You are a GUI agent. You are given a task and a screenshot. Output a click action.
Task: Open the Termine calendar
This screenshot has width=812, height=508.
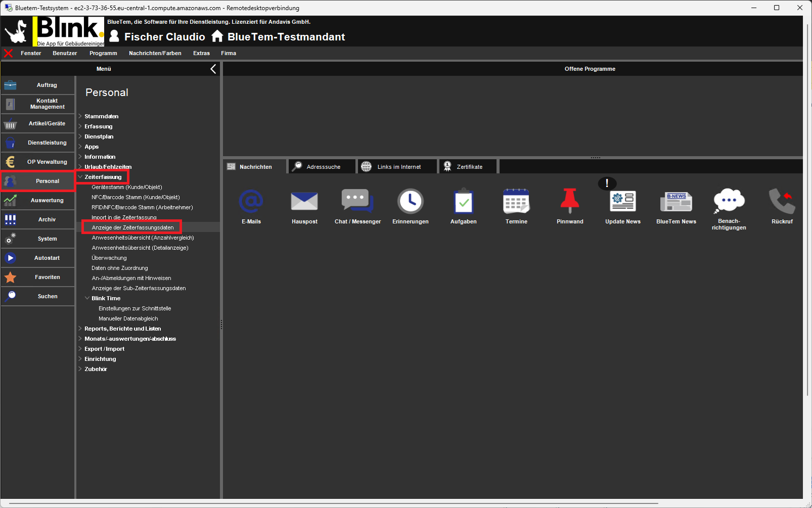coord(516,202)
